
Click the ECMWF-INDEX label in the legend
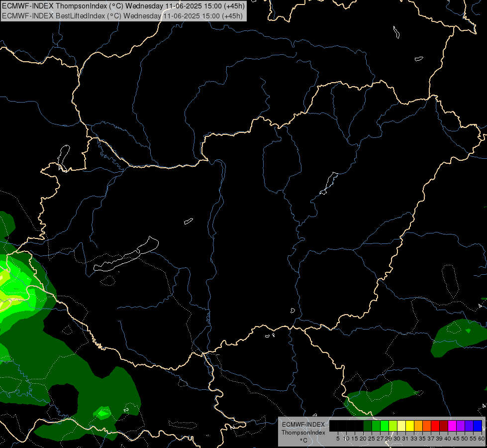[x=303, y=425]
